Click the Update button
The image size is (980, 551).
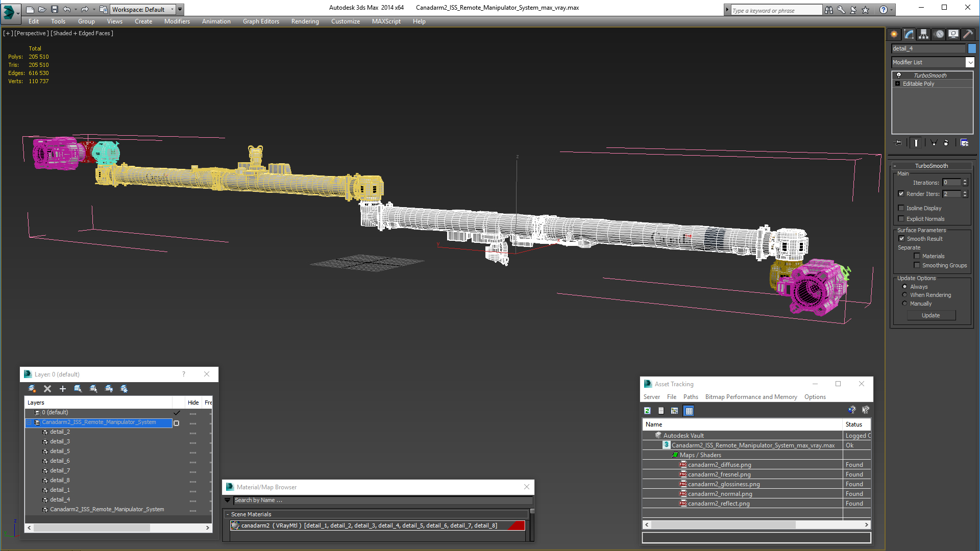tap(930, 315)
